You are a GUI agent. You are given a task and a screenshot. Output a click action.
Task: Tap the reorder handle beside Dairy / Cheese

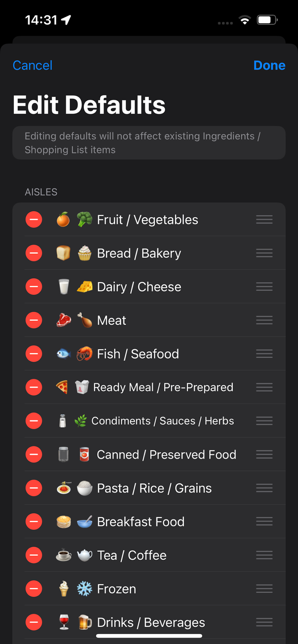[x=264, y=286]
